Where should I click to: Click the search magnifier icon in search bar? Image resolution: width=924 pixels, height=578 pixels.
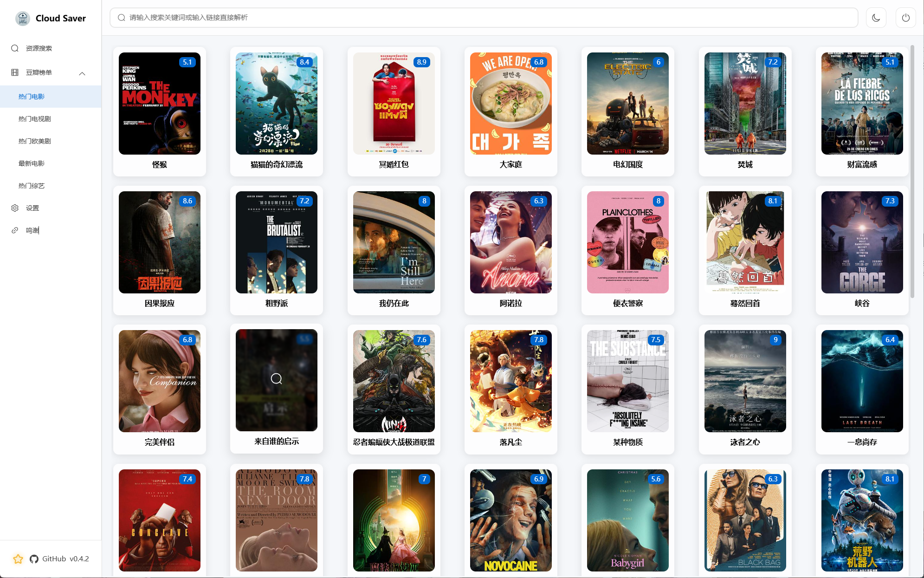click(x=121, y=18)
